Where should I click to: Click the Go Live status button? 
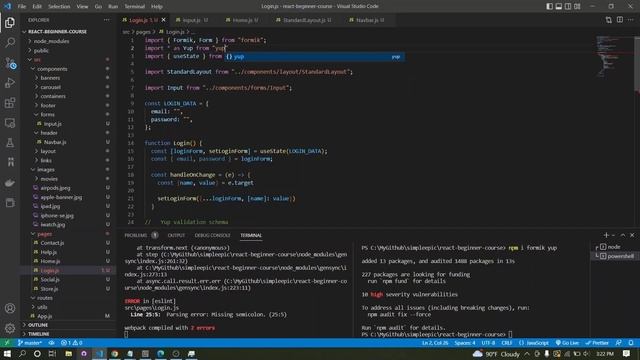(567, 343)
